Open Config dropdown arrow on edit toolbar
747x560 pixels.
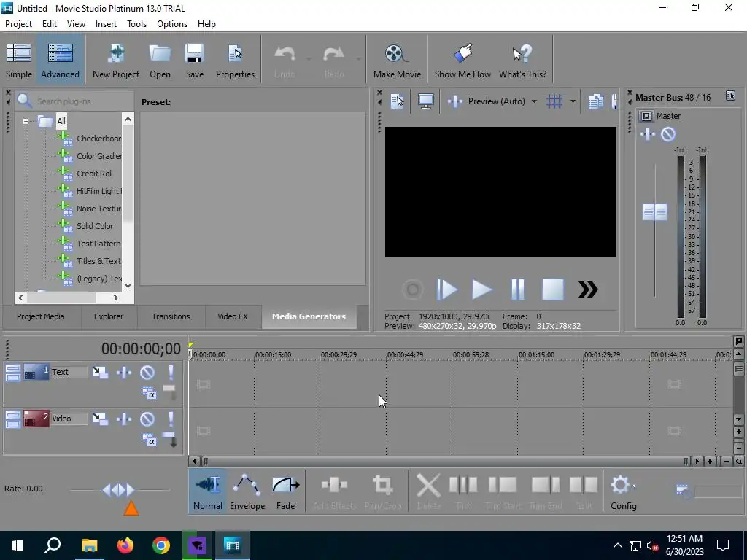pos(634,486)
